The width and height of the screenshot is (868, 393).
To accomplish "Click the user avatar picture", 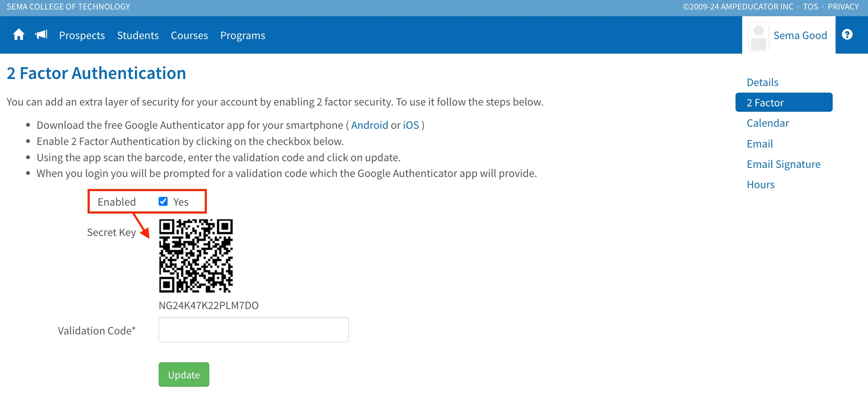I will (x=758, y=36).
